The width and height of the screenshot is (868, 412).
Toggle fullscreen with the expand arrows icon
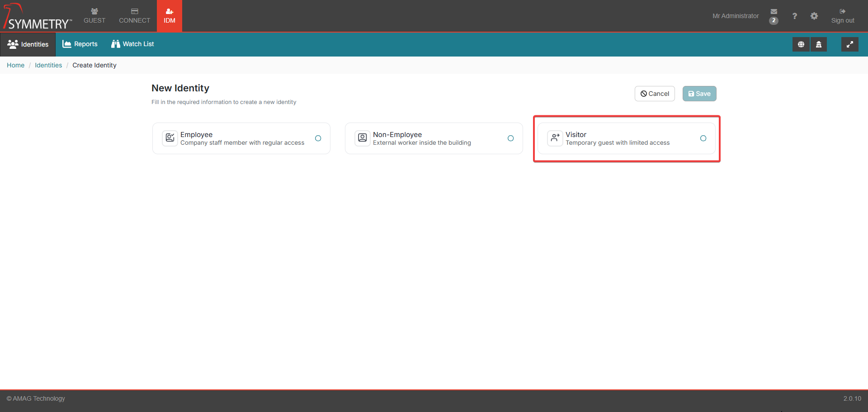[x=849, y=44]
